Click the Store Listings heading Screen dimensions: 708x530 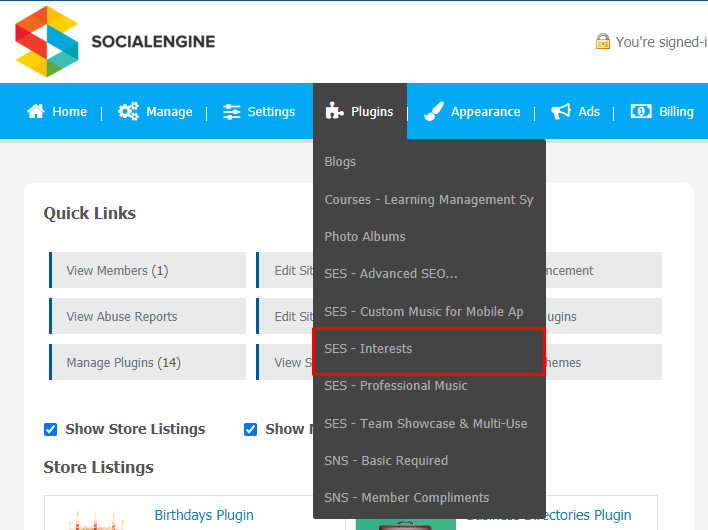pyautogui.click(x=98, y=467)
